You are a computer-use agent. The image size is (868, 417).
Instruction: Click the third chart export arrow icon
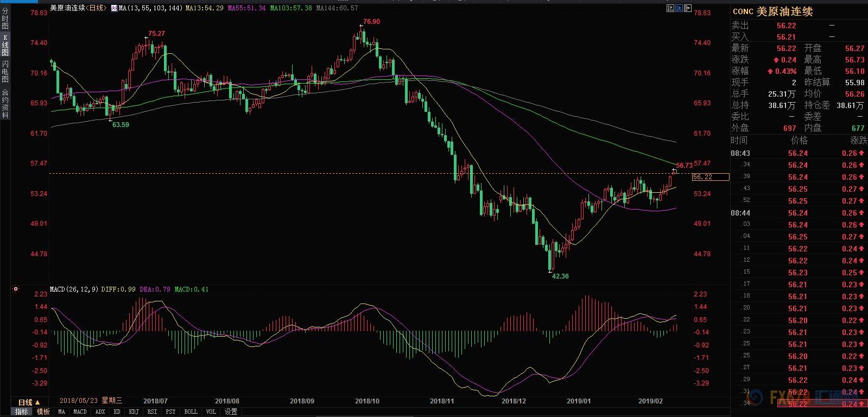tap(688, 8)
